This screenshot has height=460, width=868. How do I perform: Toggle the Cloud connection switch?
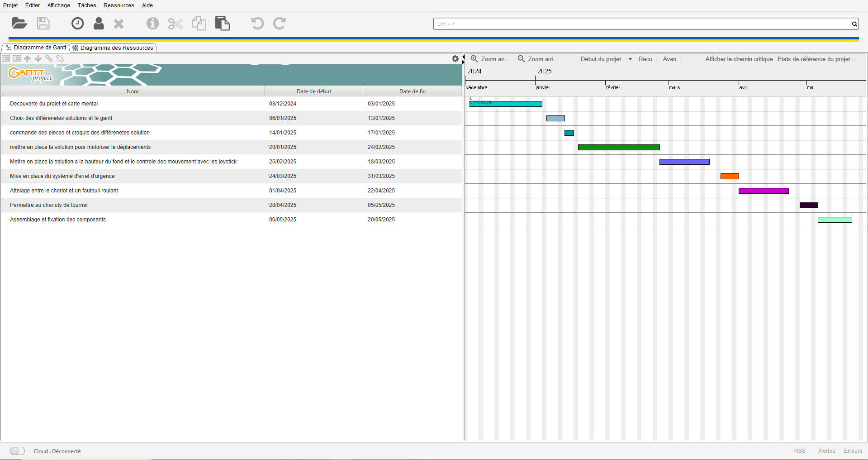18,451
